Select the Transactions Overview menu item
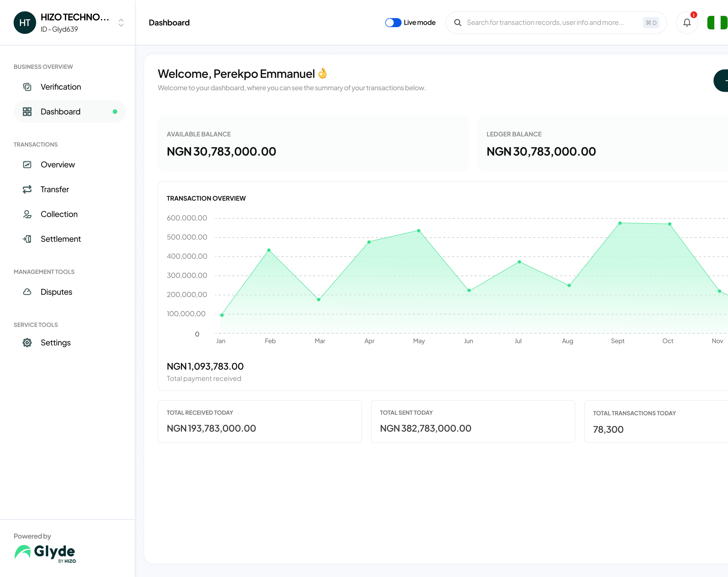This screenshot has width=728, height=577. pos(57,164)
